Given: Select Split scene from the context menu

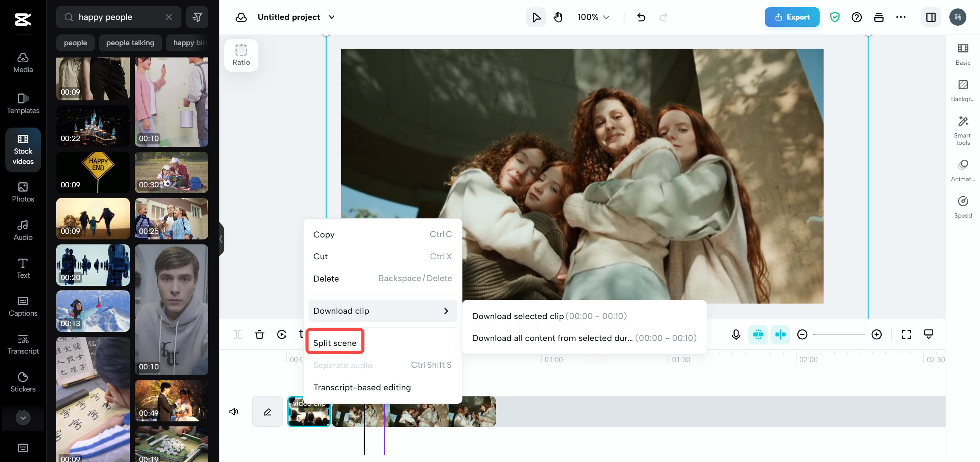Looking at the screenshot, I should click(335, 342).
